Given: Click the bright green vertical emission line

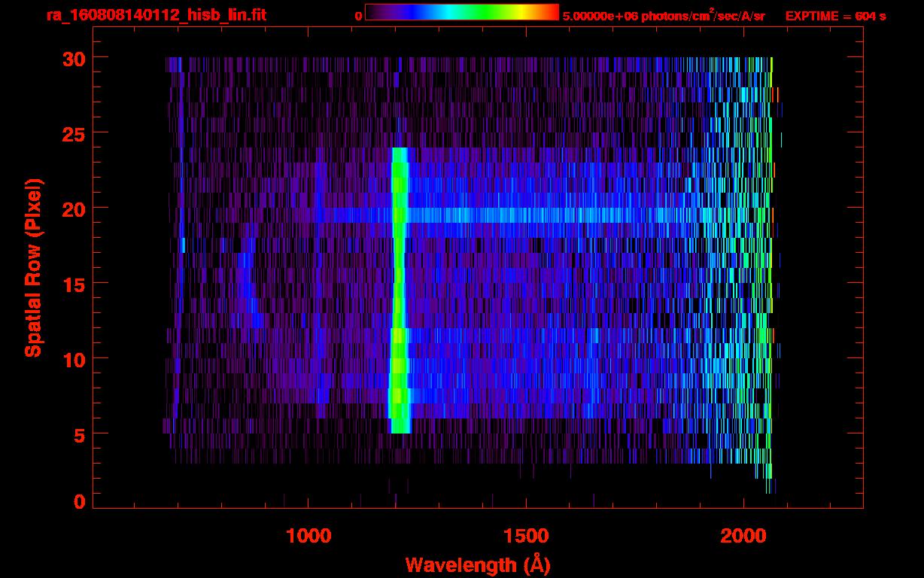Looking at the screenshot, I should [400, 291].
